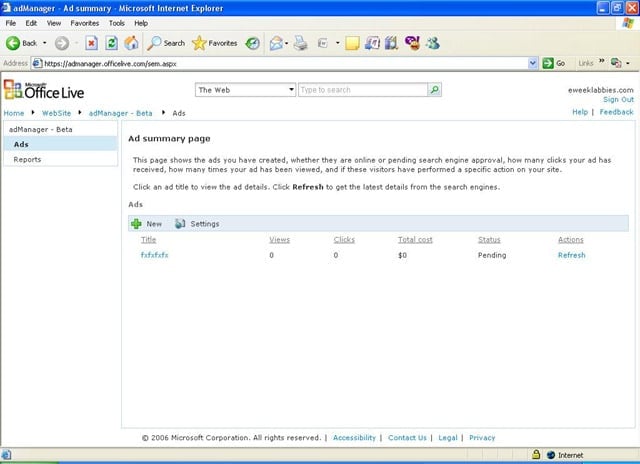Click the $0 total cost value
Viewport: 640px width, 464px height.
click(402, 255)
